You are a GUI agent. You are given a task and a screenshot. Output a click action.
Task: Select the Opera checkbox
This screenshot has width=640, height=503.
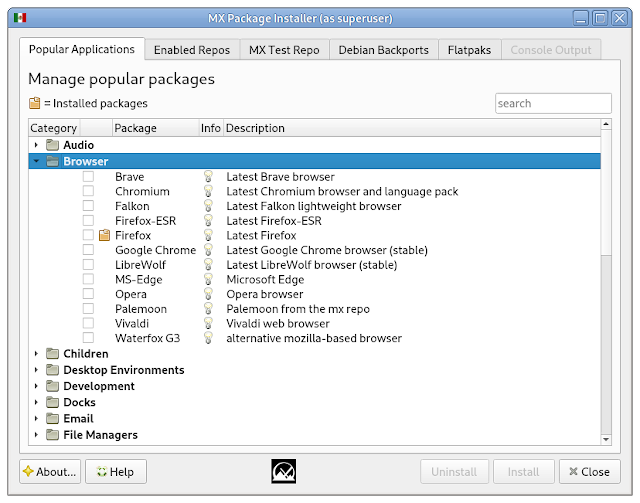(88, 294)
